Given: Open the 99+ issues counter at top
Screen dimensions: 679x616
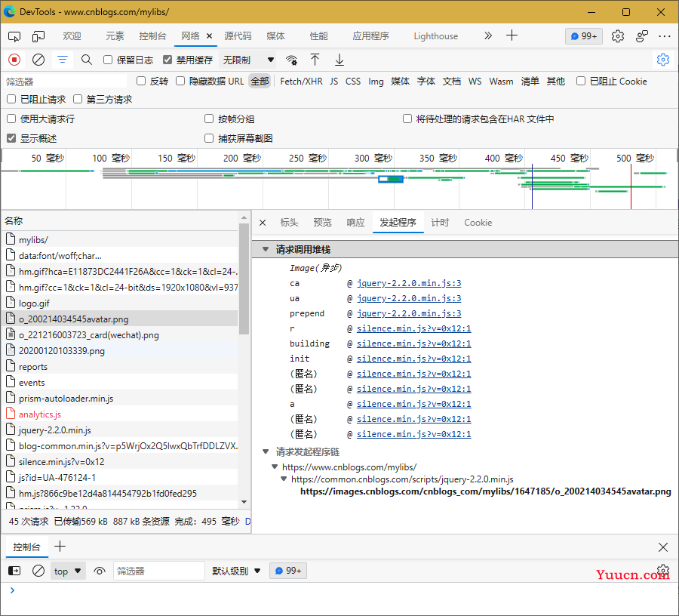Looking at the screenshot, I should [584, 36].
